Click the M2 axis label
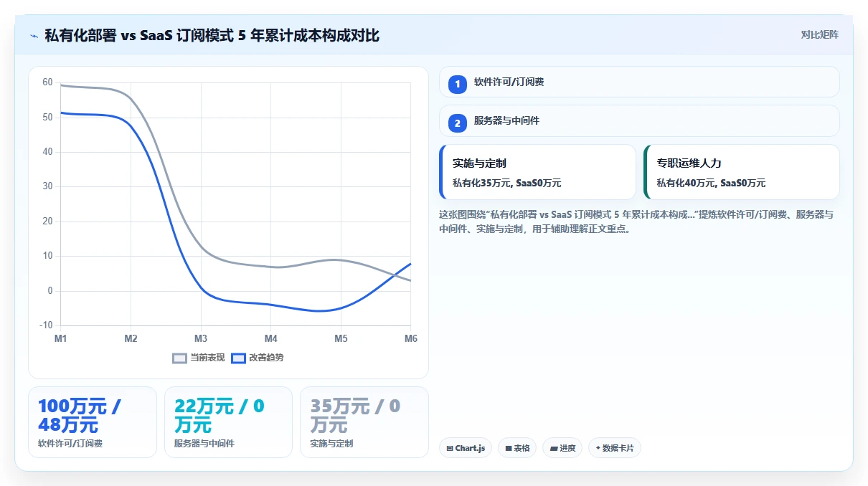This screenshot has width=868, height=486. 131,338
